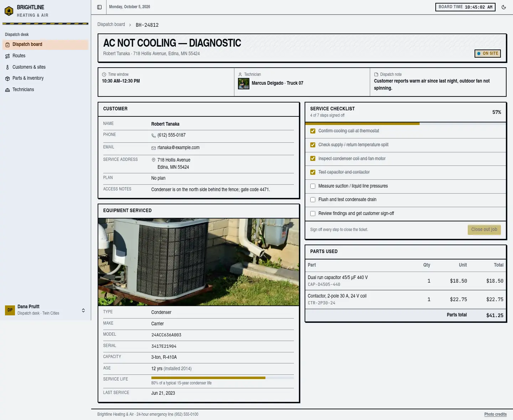Navigate to Parts & inventory
513x420 pixels.
tap(45, 78)
